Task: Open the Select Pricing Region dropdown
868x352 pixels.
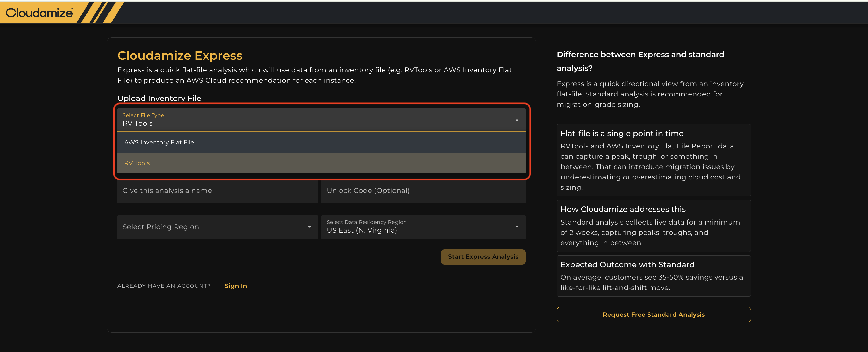Action: (x=218, y=227)
